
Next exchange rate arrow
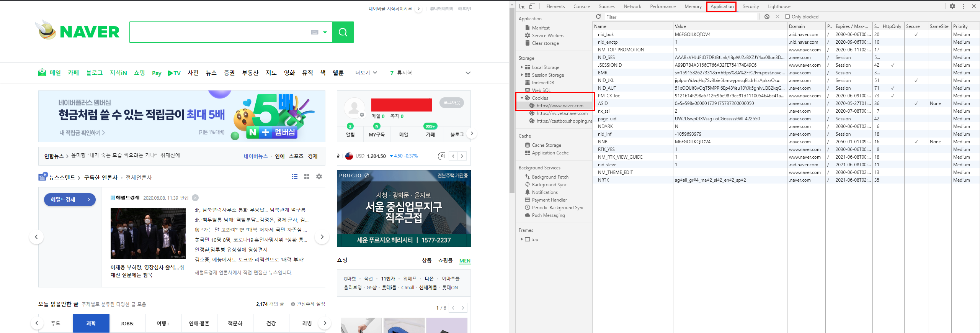(x=462, y=156)
